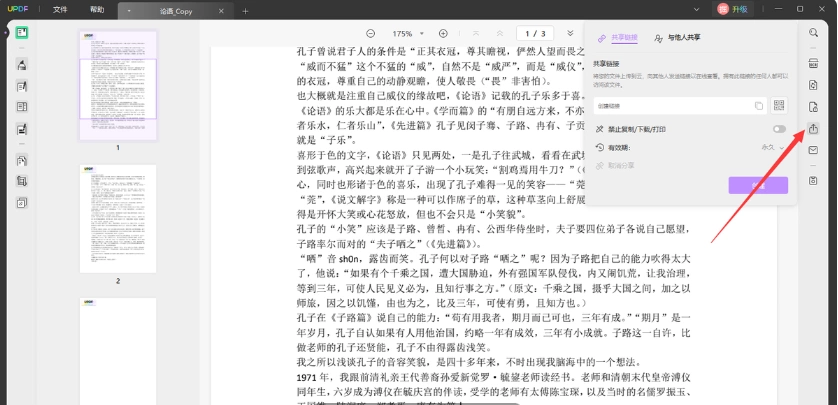Show the QR code for share link
Image resolution: width=838 pixels, height=405 pixels.
point(779,105)
